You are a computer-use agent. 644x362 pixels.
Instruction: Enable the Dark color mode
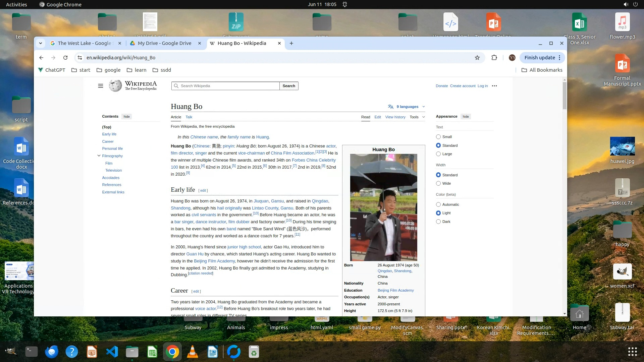[438, 222]
